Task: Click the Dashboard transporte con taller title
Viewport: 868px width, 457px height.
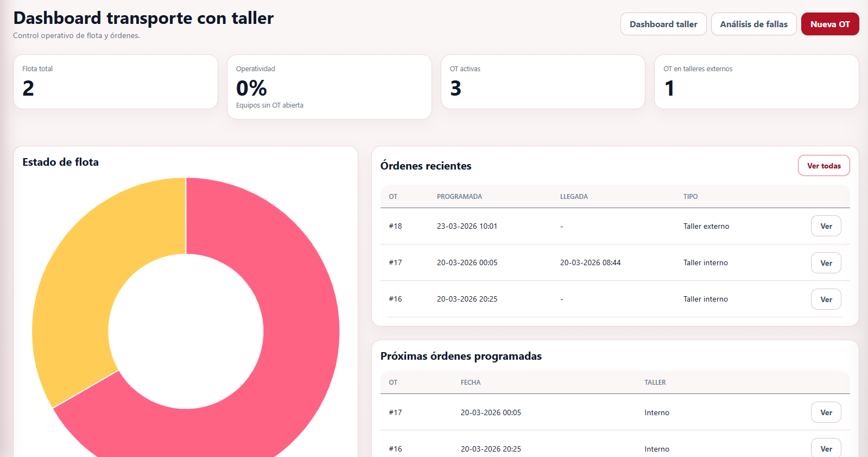Action: click(143, 18)
